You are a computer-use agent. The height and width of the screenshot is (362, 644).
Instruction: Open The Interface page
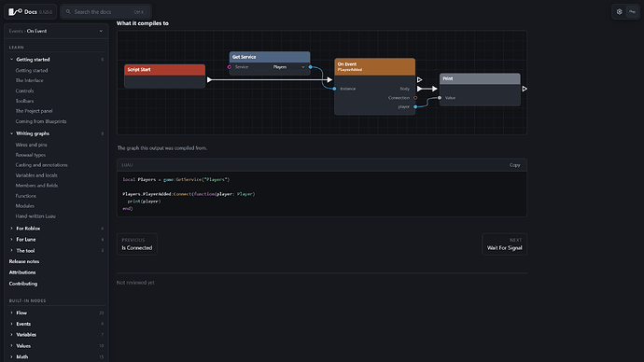coord(29,80)
